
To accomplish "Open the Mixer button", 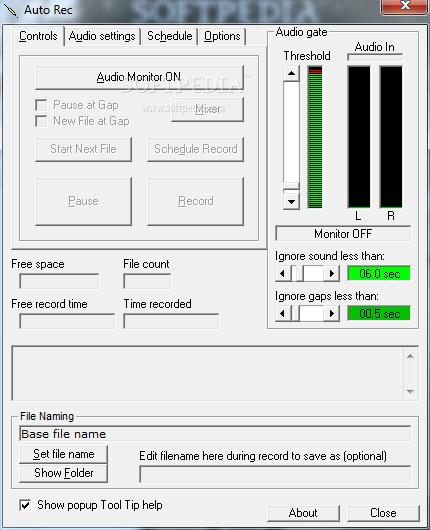I will pyautogui.click(x=207, y=109).
